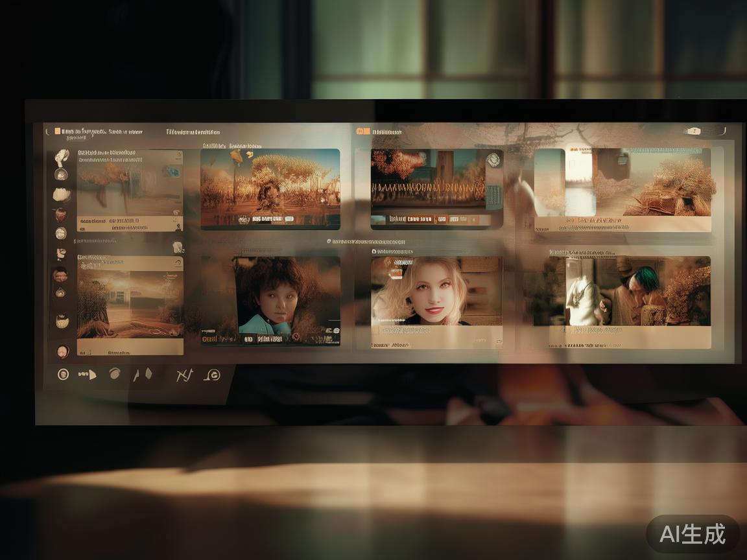Select the arrow-shaped tag icon in bottom toolbar
Image resolution: width=747 pixels, height=560 pixels.
pos(88,374)
